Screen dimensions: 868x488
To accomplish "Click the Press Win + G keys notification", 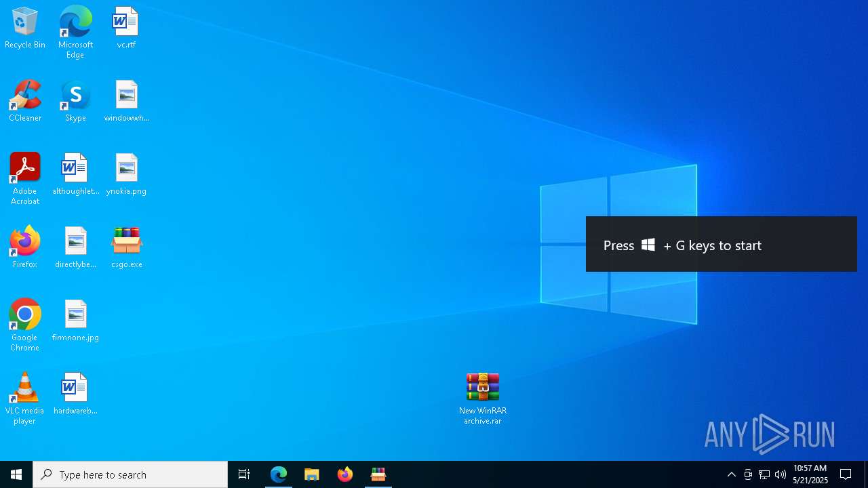I will [x=722, y=244].
